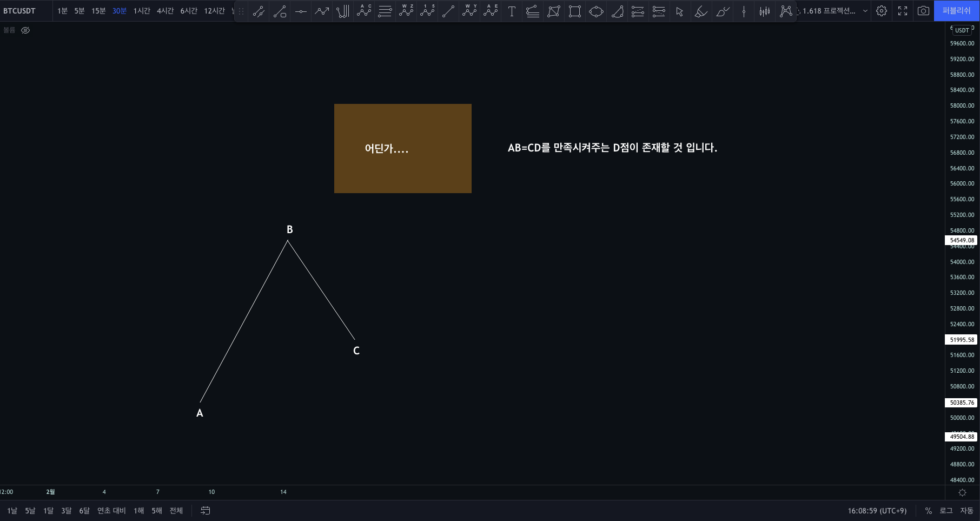Viewport: 980px width, 521px height.
Task: Select the arrow path drawing tool
Action: tap(322, 11)
